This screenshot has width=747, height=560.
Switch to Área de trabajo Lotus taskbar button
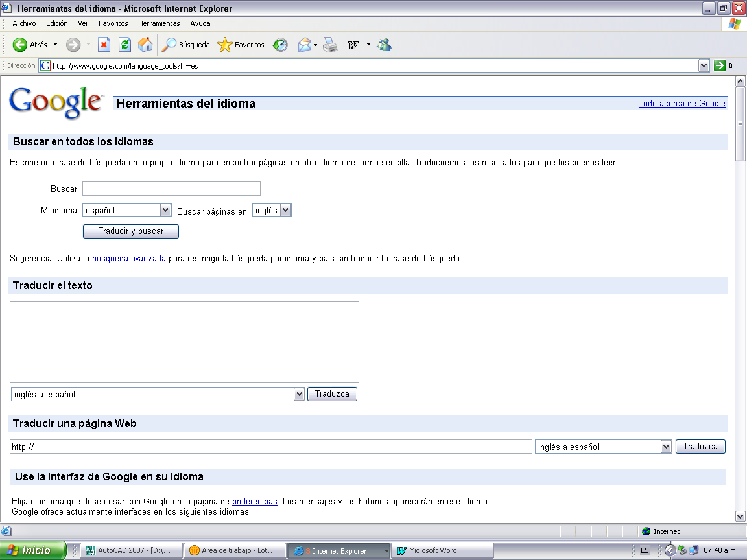pyautogui.click(x=235, y=550)
